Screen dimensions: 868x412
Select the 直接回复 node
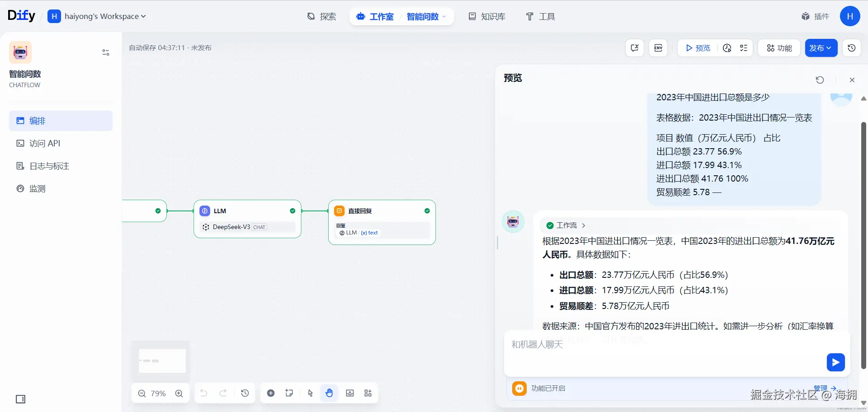coord(382,222)
